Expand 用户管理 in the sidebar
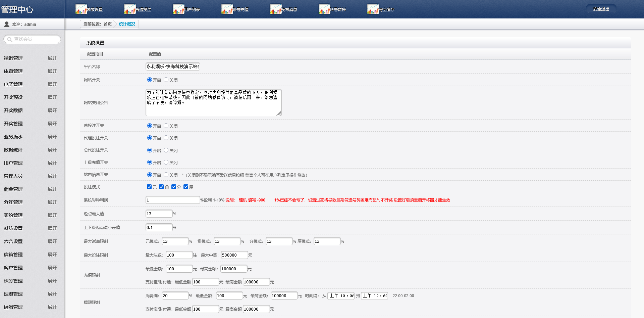644x318 pixels. 52,163
